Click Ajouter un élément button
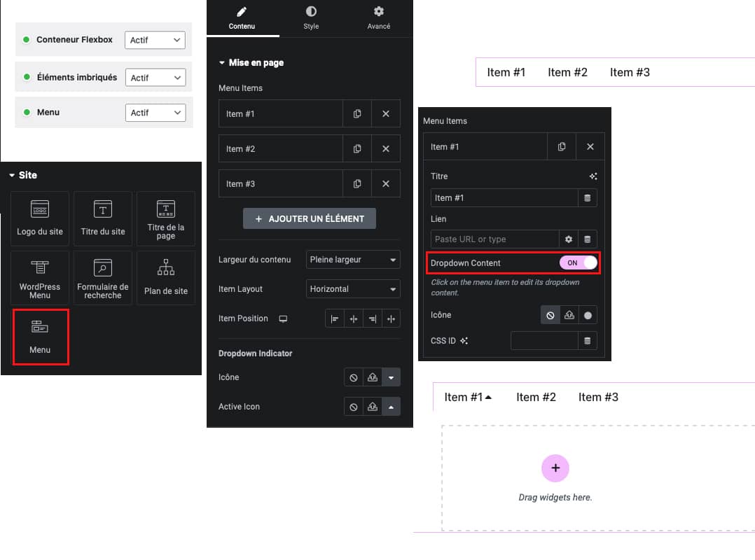 [x=309, y=218]
